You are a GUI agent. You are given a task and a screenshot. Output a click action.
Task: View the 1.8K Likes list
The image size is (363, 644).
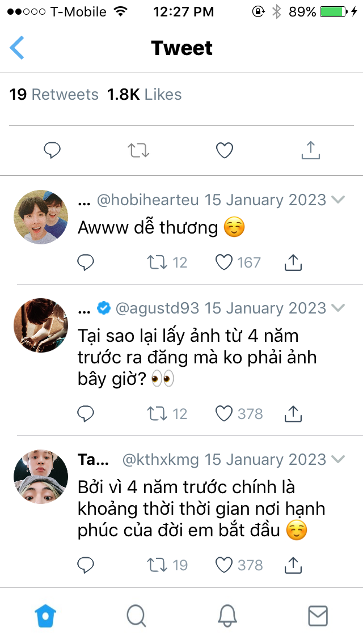(144, 95)
